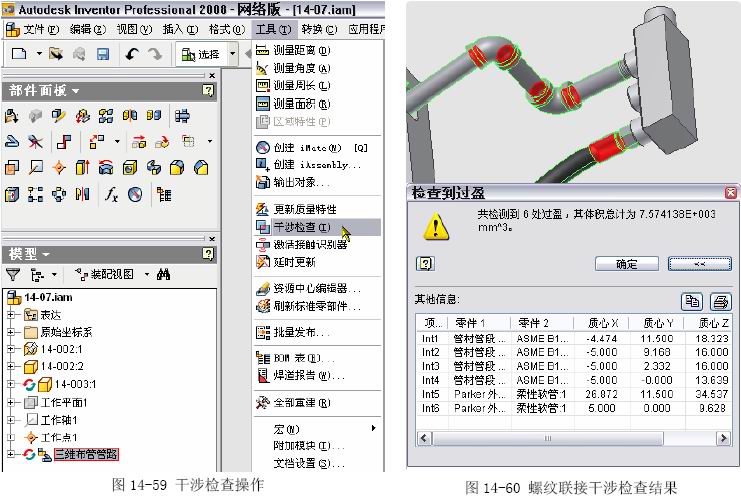
Task: Choose 激活接触识别器 menu entry
Action: point(317,244)
